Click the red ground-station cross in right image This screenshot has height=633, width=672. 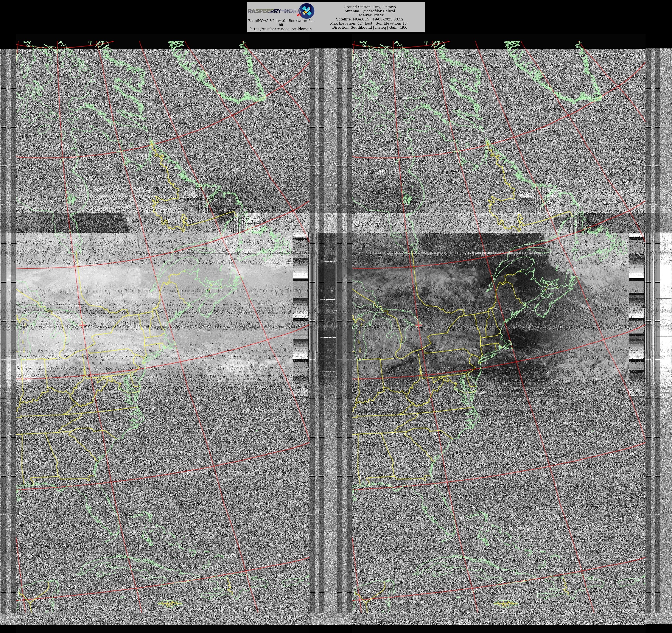(419, 325)
